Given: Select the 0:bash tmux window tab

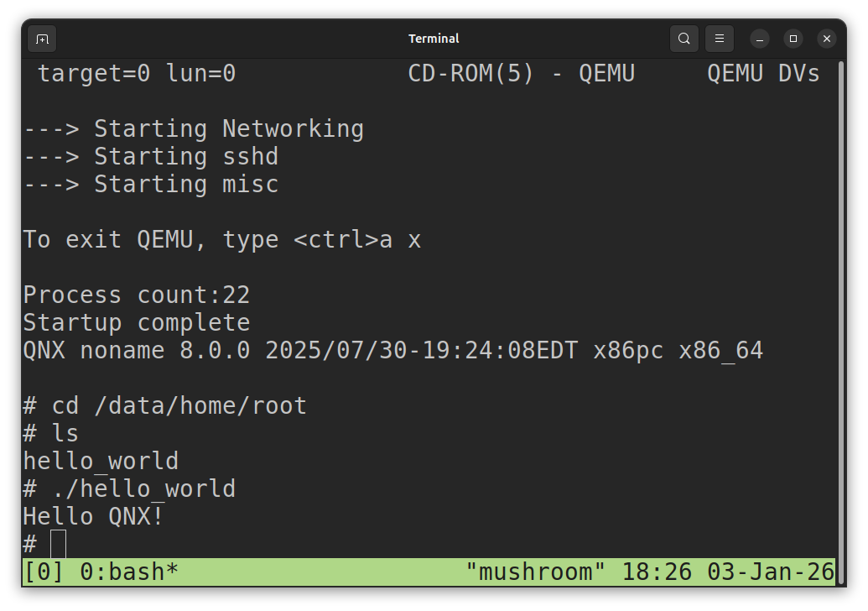Looking at the screenshot, I should [x=129, y=572].
